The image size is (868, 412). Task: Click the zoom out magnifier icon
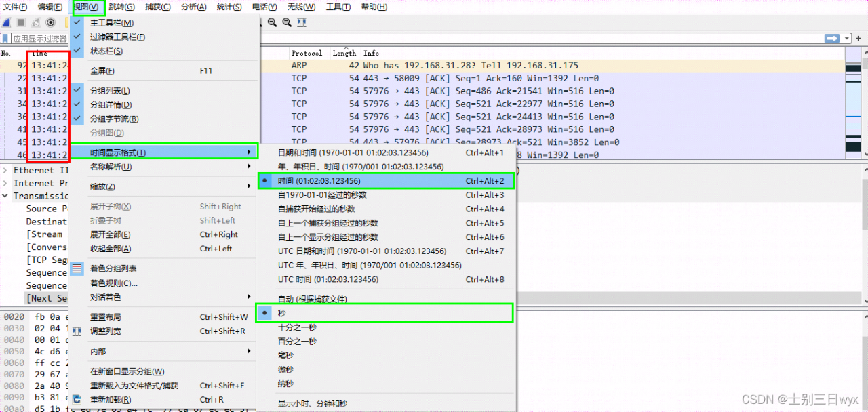coord(271,22)
